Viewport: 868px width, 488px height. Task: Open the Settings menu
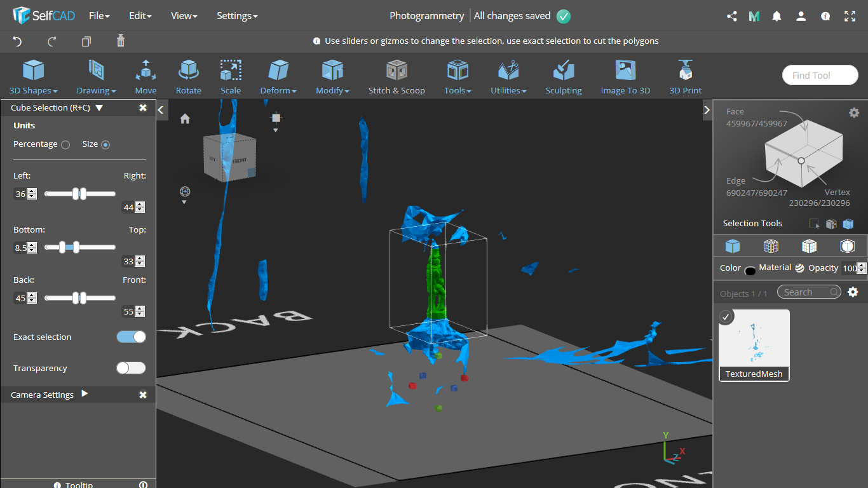tap(237, 16)
